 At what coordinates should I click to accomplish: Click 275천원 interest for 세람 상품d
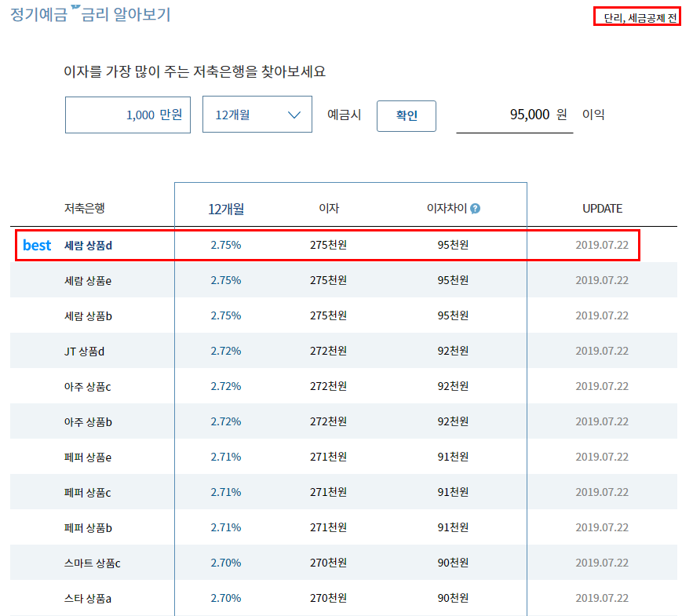click(328, 245)
